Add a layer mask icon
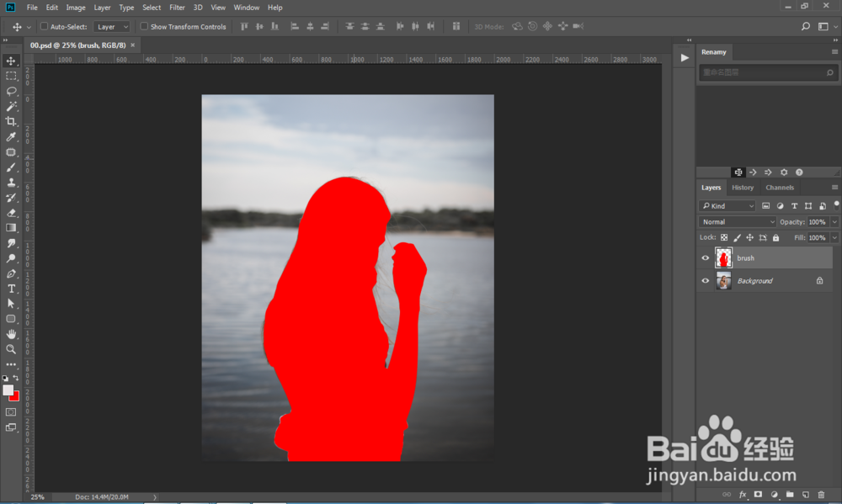The image size is (842, 504). (758, 495)
